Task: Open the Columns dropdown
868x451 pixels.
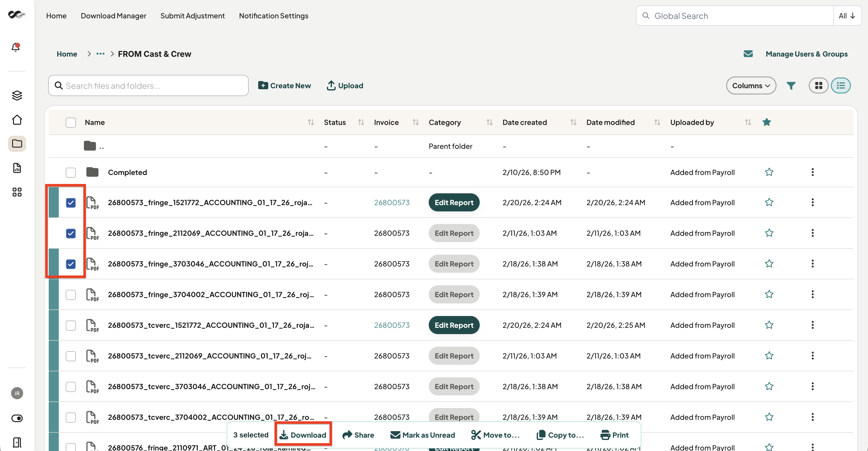Action: (x=751, y=86)
